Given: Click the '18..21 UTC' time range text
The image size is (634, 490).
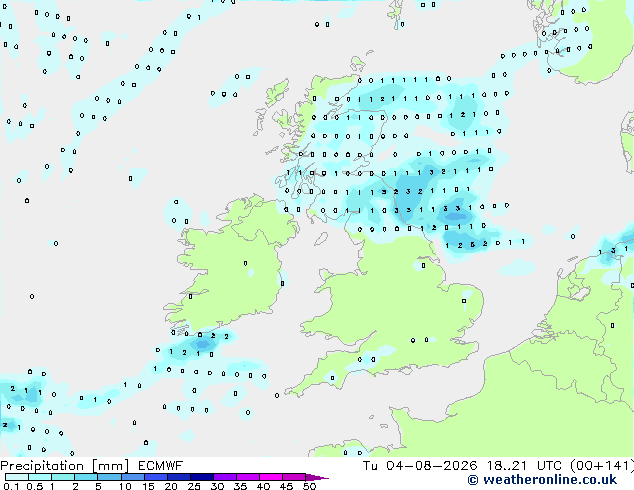Looking at the screenshot, I should pyautogui.click(x=524, y=466).
